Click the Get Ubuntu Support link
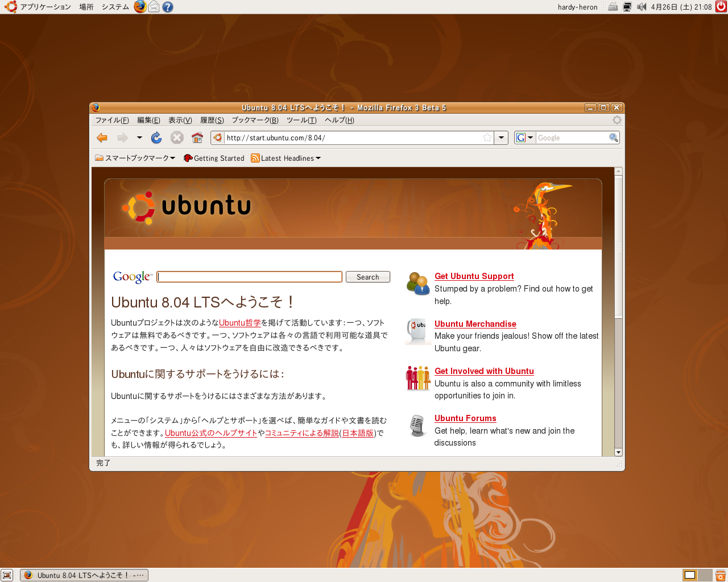This screenshot has height=582, width=728. point(474,276)
